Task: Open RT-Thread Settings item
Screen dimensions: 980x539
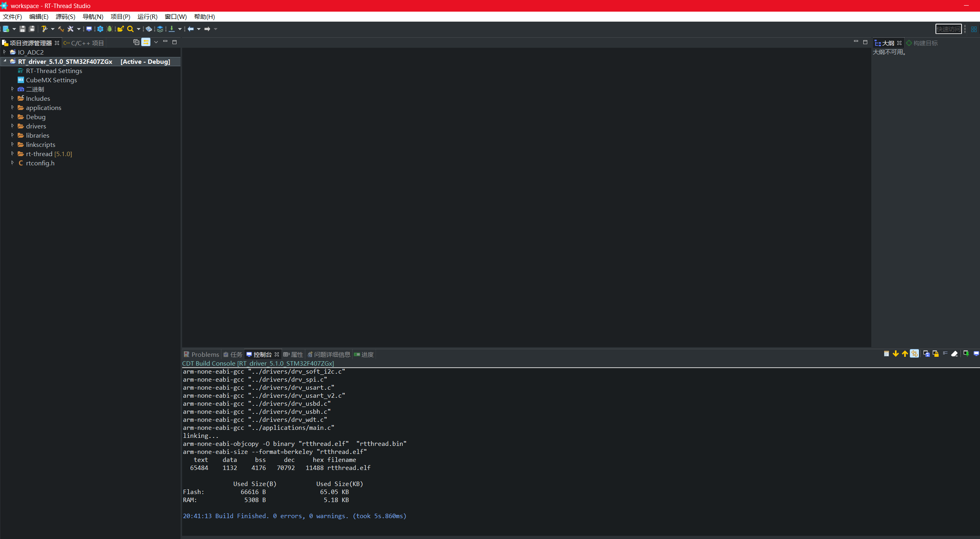Action: (x=54, y=71)
